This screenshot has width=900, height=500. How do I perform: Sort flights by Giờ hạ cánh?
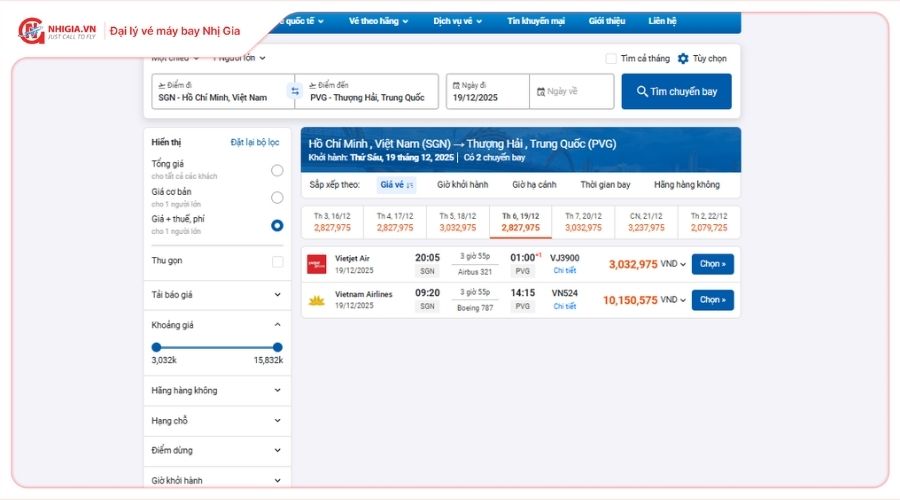pyautogui.click(x=534, y=185)
